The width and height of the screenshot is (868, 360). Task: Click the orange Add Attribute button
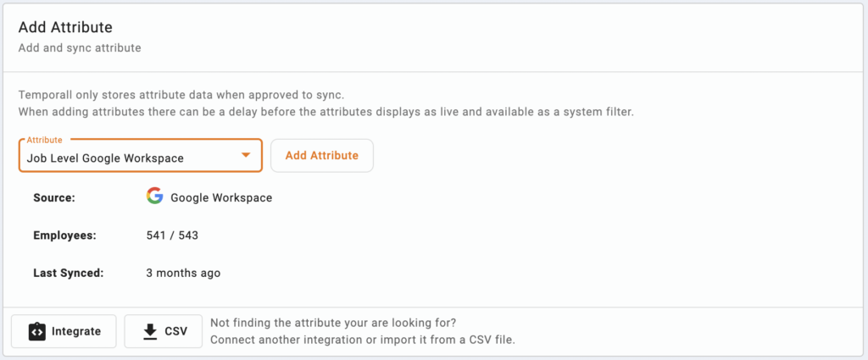pos(321,155)
